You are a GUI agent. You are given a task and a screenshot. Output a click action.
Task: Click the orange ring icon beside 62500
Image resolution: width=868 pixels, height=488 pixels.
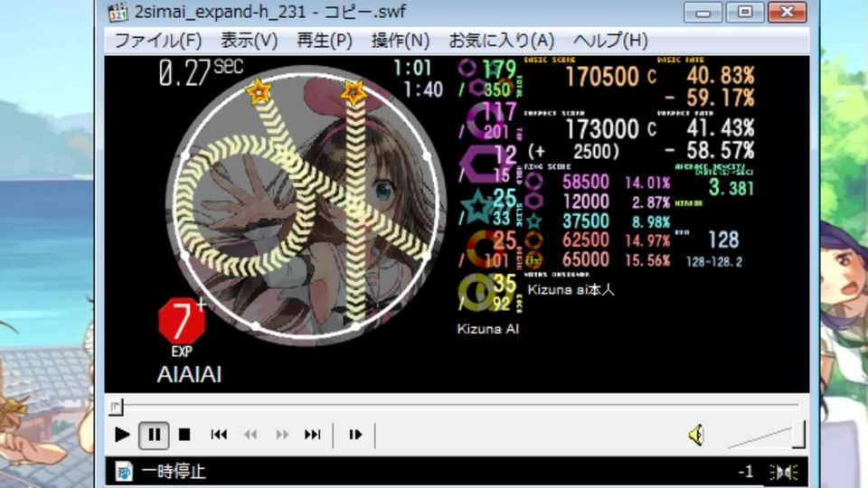533,240
